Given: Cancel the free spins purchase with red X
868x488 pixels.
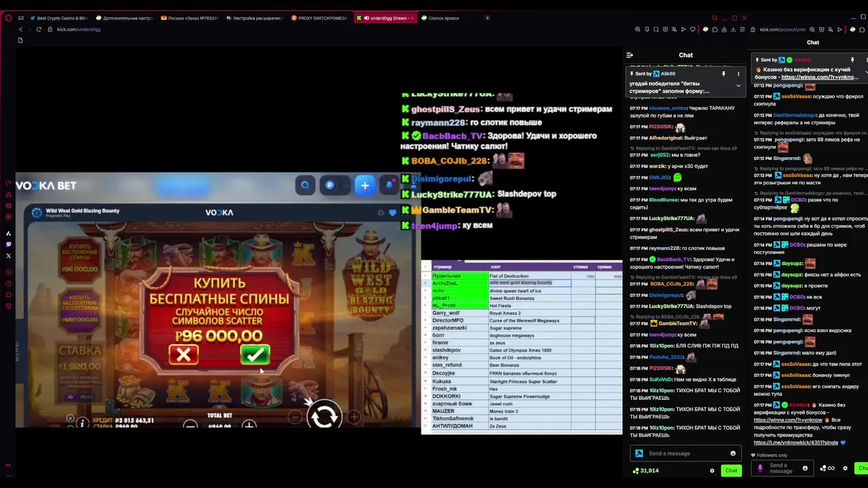Looking at the screenshot, I should (x=184, y=354).
